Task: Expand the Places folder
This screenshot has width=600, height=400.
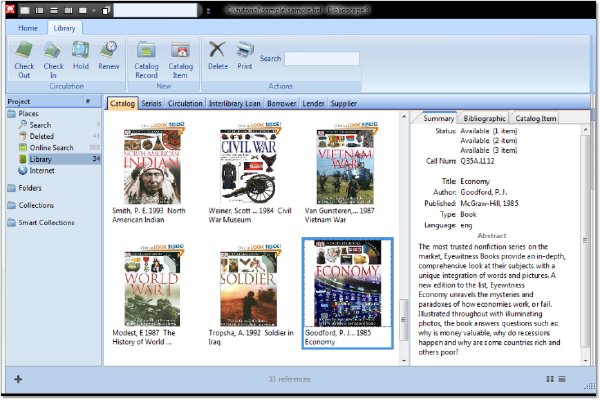Action: tap(24, 113)
